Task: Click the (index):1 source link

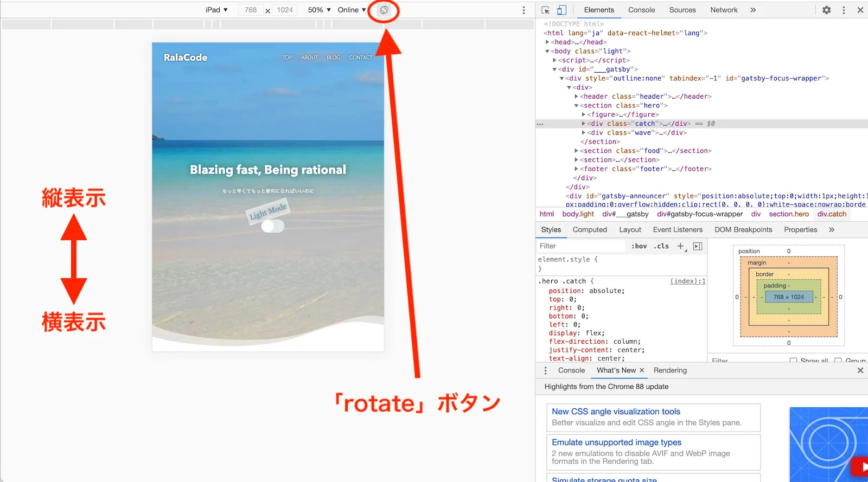Action: click(688, 281)
